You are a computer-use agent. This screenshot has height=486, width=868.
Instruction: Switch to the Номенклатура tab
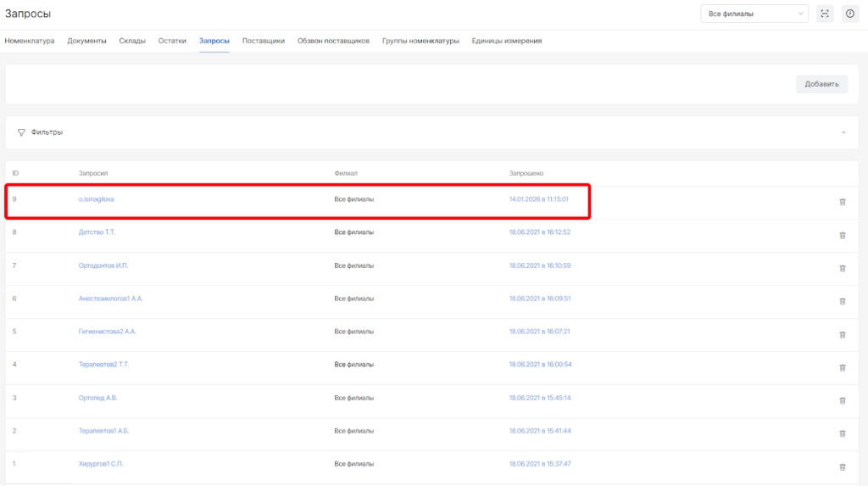point(30,41)
